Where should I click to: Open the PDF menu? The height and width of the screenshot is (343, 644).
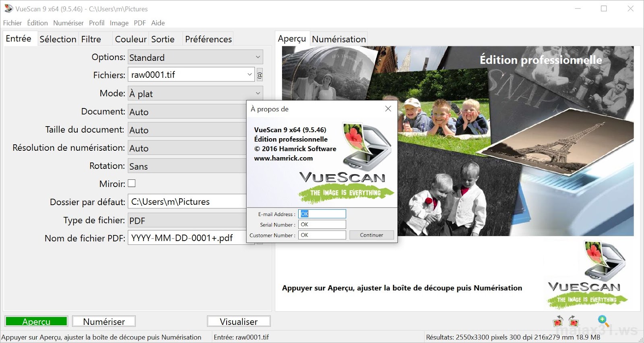point(140,23)
